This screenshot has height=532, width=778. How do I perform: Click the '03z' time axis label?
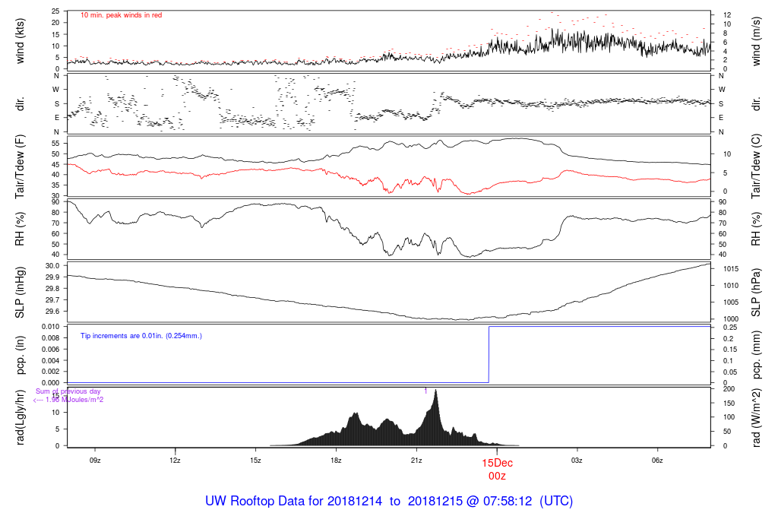tap(577, 461)
